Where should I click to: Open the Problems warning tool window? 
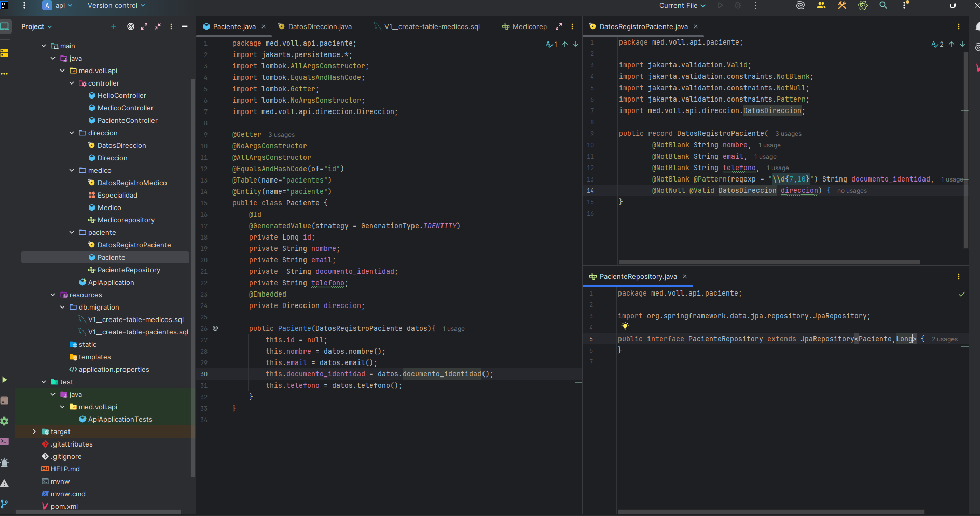[4, 483]
